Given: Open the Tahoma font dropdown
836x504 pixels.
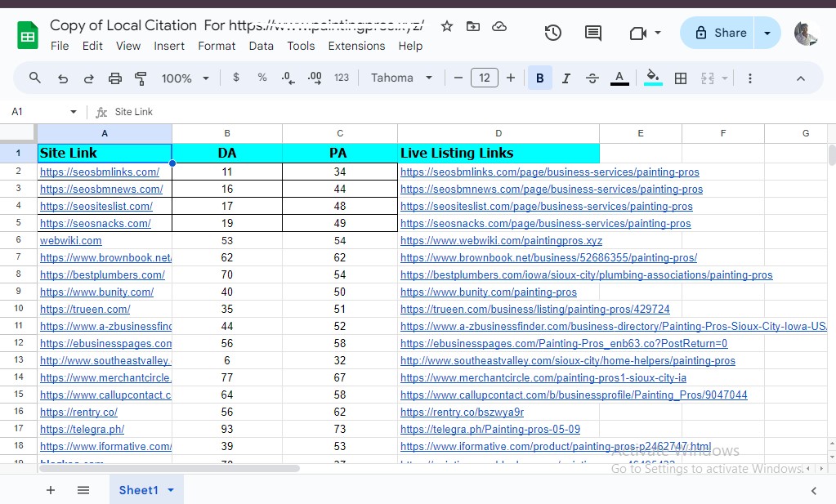Looking at the screenshot, I should pos(401,78).
